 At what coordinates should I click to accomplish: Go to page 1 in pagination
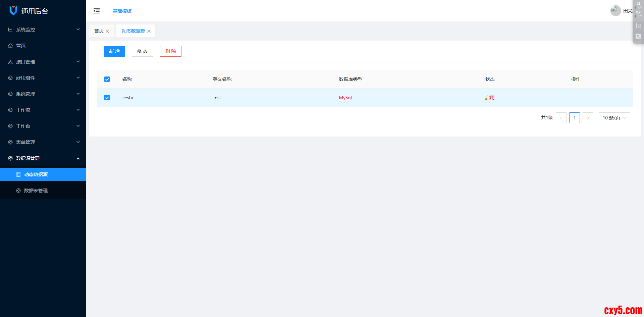tap(574, 118)
